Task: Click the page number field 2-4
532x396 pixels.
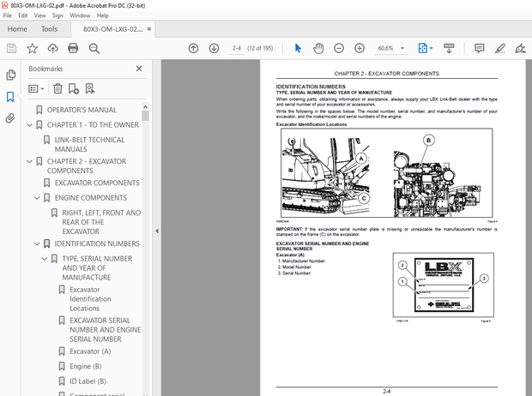Action: 237,49
